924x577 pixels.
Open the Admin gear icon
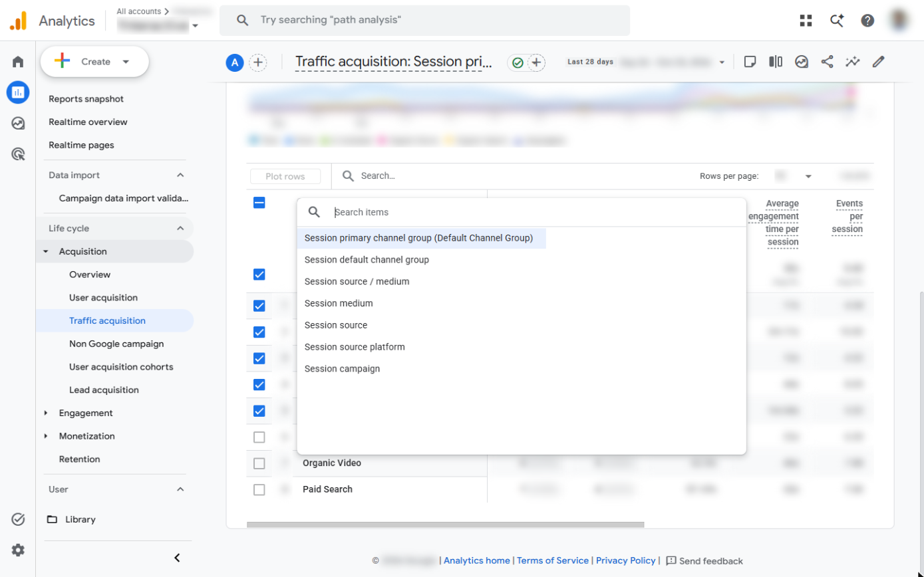click(18, 550)
